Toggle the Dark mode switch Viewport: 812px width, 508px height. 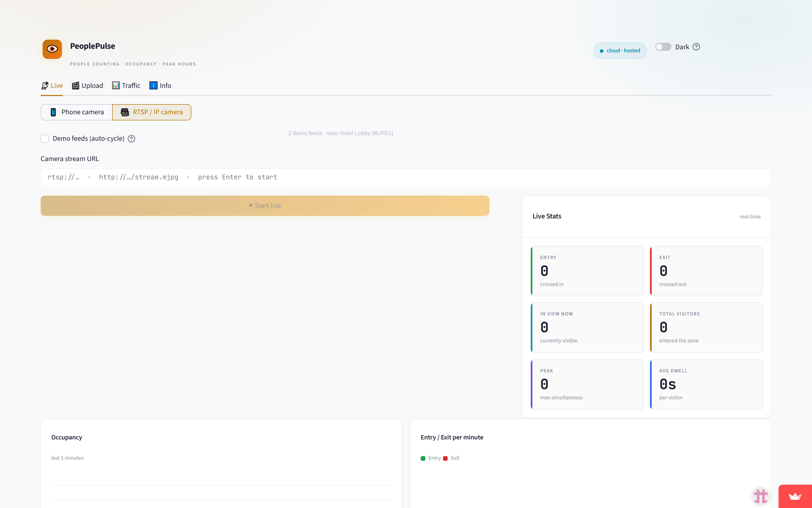tap(663, 47)
